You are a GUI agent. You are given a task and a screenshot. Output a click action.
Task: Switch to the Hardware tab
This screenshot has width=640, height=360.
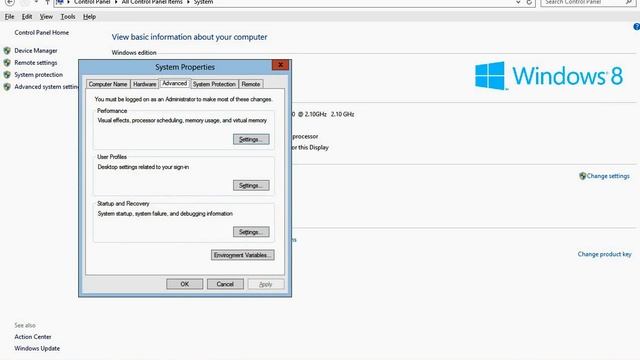[144, 84]
